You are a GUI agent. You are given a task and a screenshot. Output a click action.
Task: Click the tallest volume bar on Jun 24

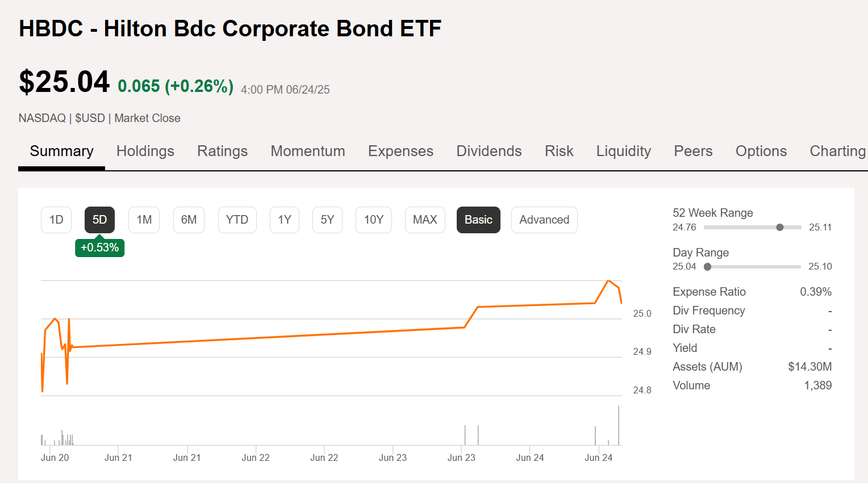pyautogui.click(x=619, y=426)
